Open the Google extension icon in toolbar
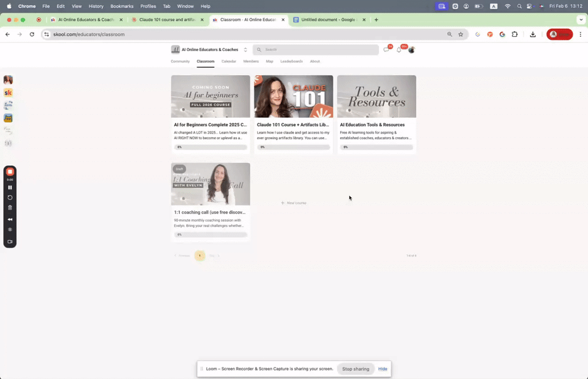The width and height of the screenshot is (588, 379). tap(502, 34)
